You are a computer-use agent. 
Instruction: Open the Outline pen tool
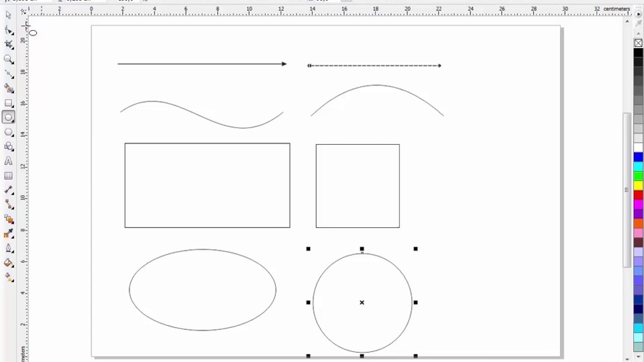[8, 248]
